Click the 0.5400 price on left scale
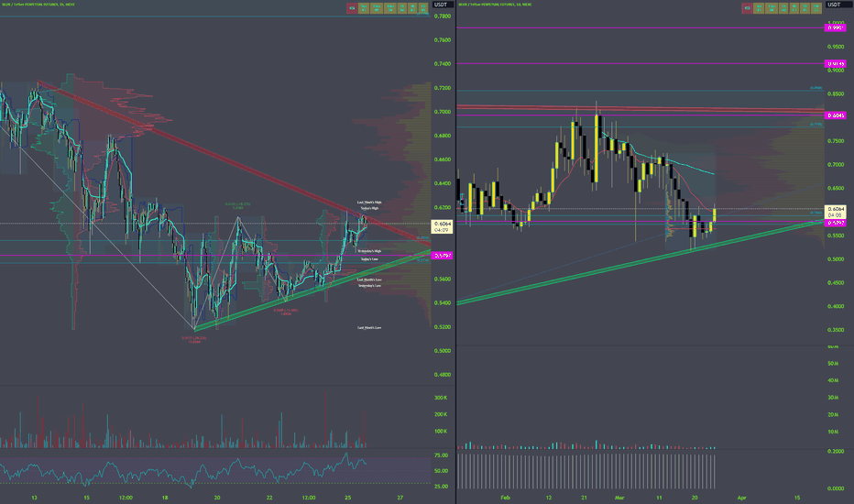854x504 pixels. 443,303
